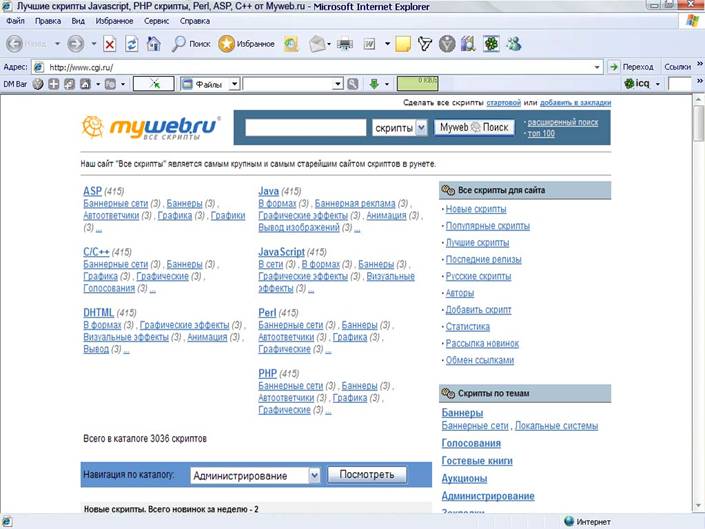Open the расширенный поиск link
The height and width of the screenshot is (529, 705).
click(562, 122)
